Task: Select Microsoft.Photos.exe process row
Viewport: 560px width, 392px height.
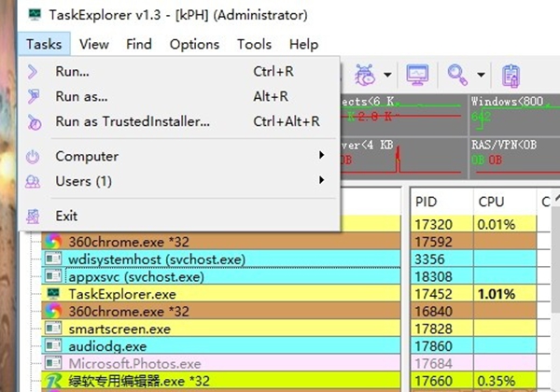Action: pos(220,363)
